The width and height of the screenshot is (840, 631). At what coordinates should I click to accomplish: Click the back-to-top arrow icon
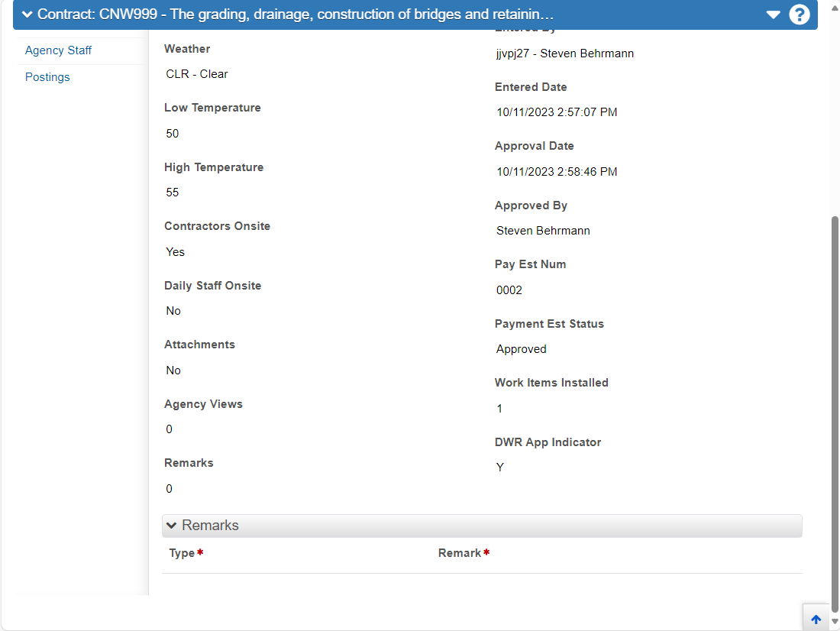(816, 620)
